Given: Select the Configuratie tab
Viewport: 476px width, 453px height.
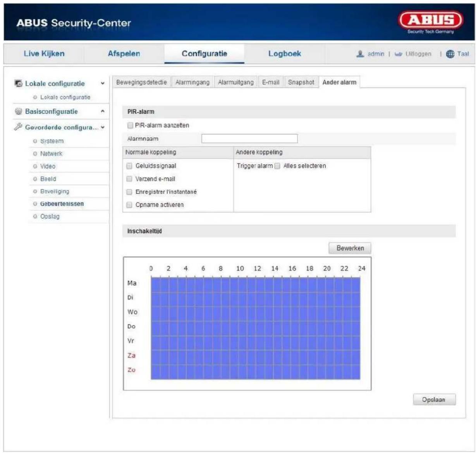Looking at the screenshot, I should point(204,54).
